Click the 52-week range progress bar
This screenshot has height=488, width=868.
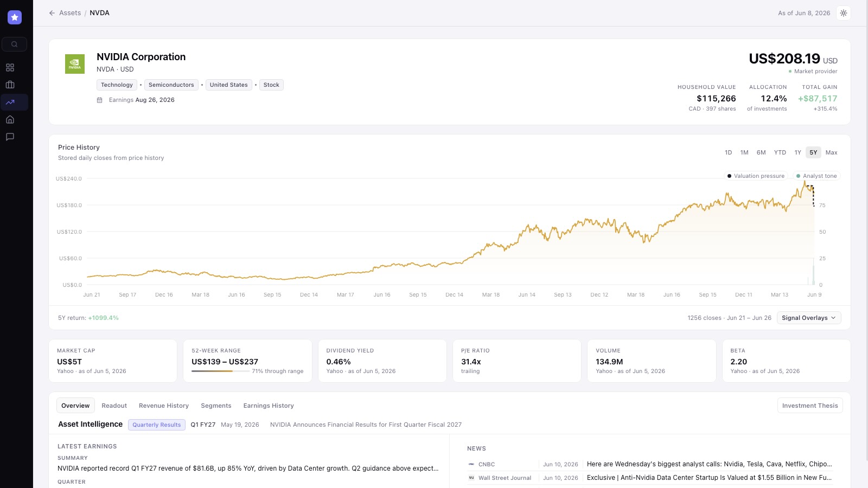pos(221,371)
